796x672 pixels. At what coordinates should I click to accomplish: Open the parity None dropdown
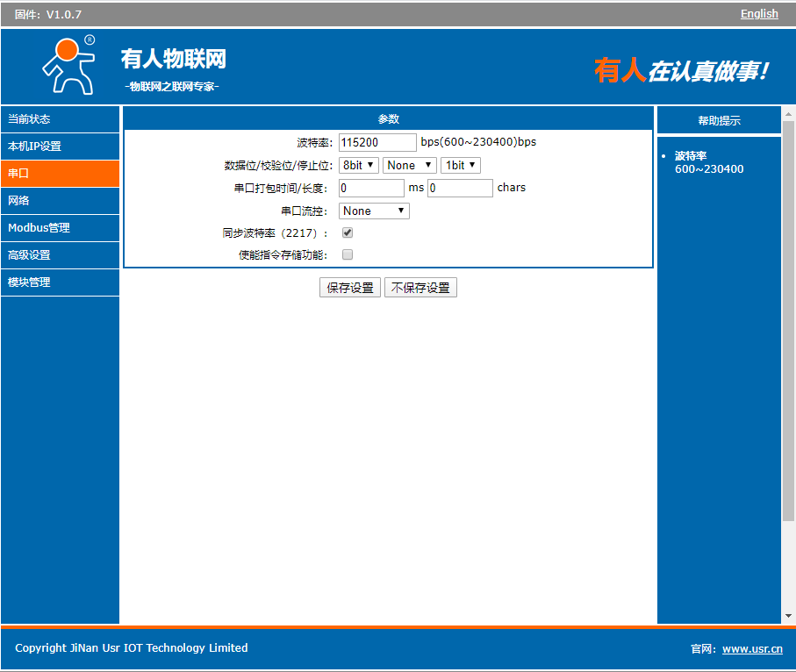coord(409,165)
